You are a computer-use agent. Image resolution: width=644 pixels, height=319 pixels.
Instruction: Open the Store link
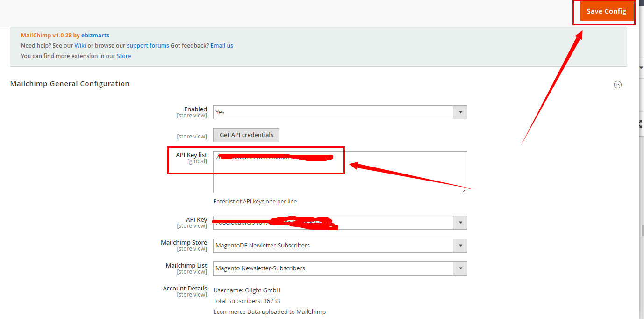click(124, 56)
